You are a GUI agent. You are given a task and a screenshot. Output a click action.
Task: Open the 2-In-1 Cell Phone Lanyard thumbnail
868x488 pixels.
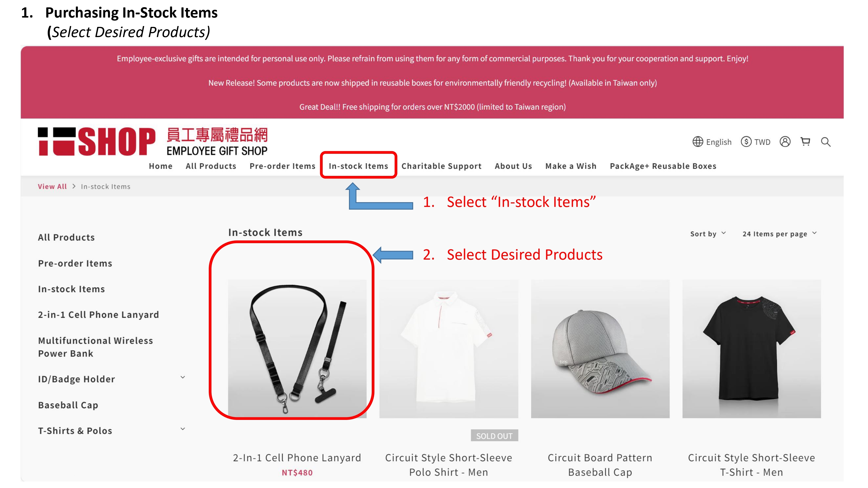coord(297,349)
